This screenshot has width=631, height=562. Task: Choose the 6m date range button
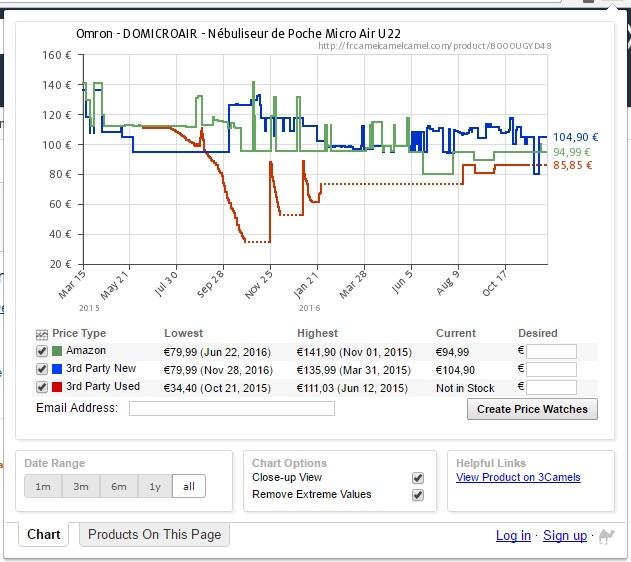click(x=119, y=486)
